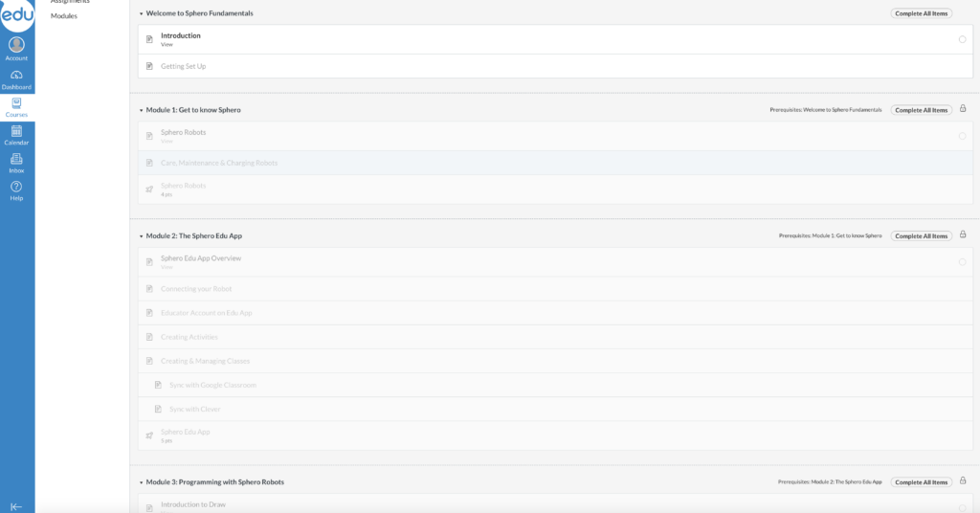Click page icon beside Sphero Edu App Overview
This screenshot has width=980, height=513.
(149, 262)
